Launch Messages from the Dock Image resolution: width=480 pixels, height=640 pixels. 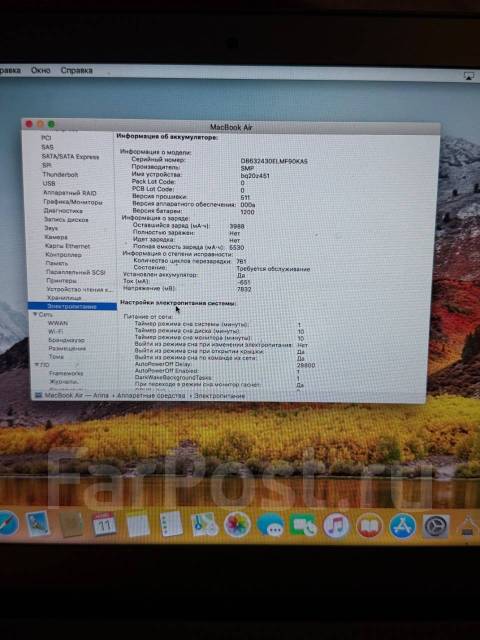270,525
